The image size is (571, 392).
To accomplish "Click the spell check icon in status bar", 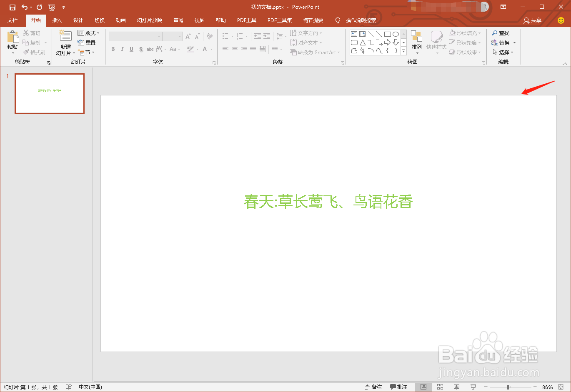I will tap(69, 387).
